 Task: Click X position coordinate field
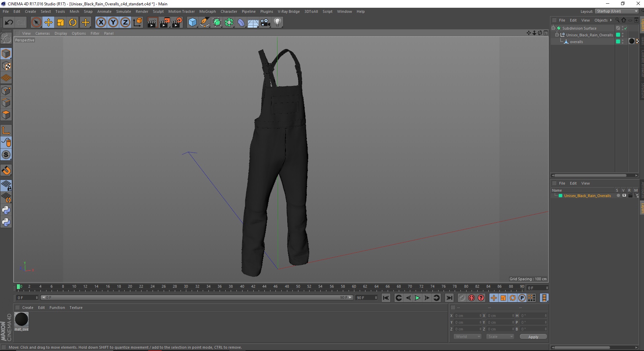click(468, 316)
